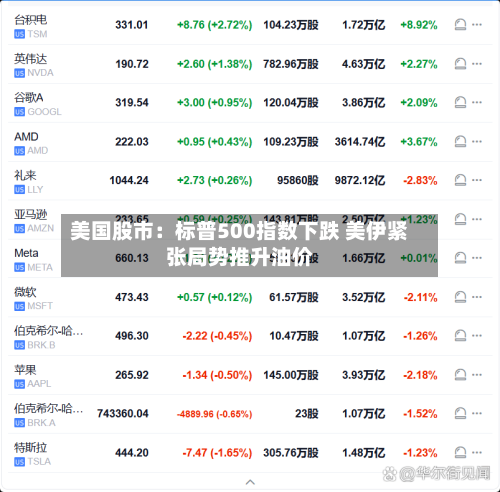The height and width of the screenshot is (492, 500).
Task: Set a price alert for BRK.B
Action: pyautogui.click(x=460, y=336)
